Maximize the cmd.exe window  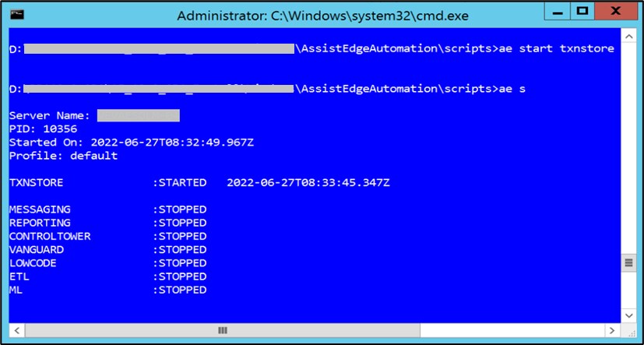[582, 11]
